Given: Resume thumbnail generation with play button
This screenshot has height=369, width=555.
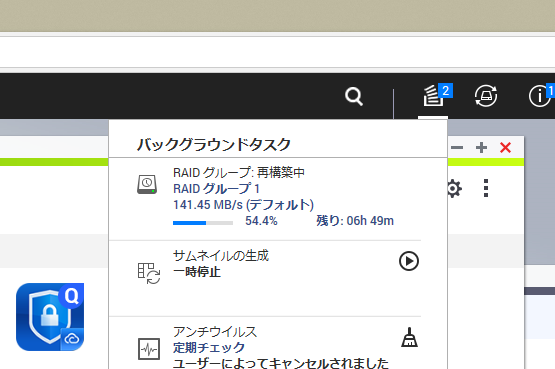Looking at the screenshot, I should (409, 261).
